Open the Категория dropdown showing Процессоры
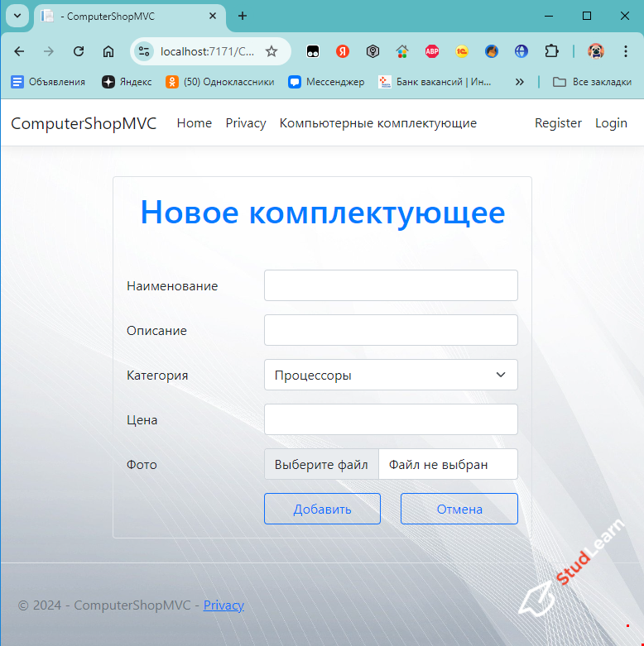This screenshot has height=646, width=644. (391, 375)
